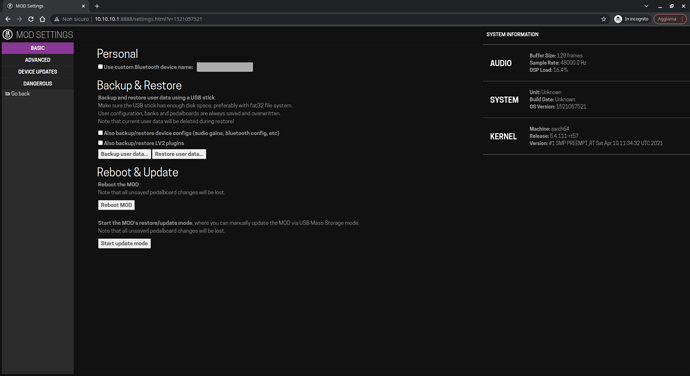The image size is (690, 376).
Task: Click the Aggiorna update button
Action: pyautogui.click(x=670, y=19)
